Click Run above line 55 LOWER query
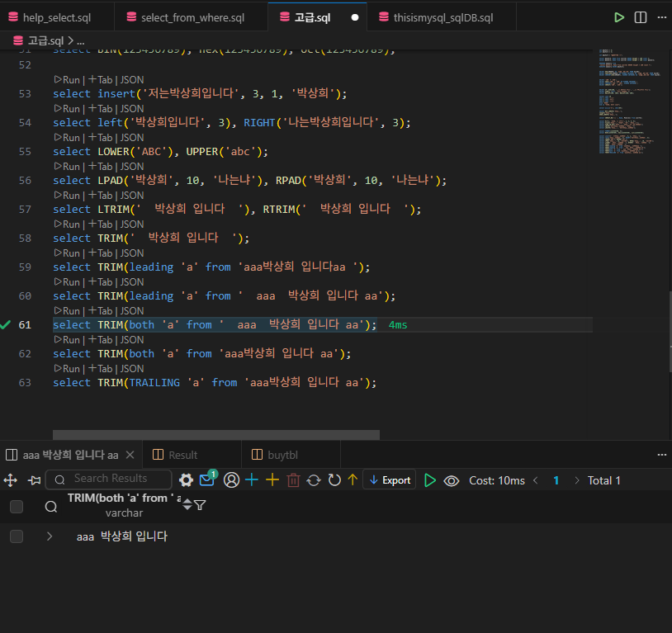Screen dimensions: 672x633 67,138
